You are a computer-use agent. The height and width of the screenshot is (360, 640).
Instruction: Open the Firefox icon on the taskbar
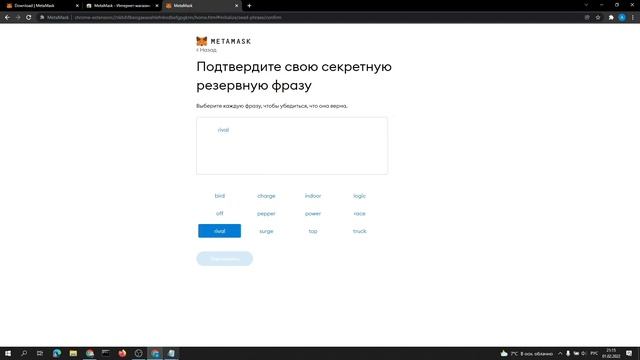point(122,353)
